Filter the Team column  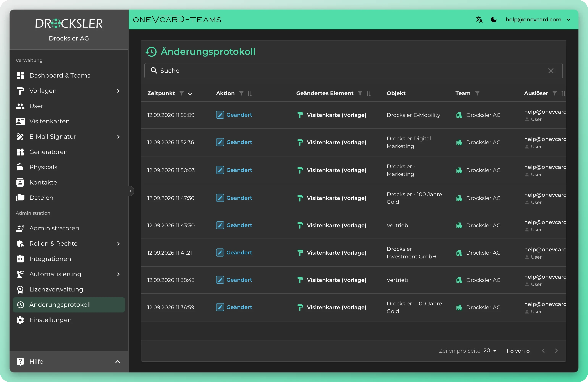click(477, 93)
